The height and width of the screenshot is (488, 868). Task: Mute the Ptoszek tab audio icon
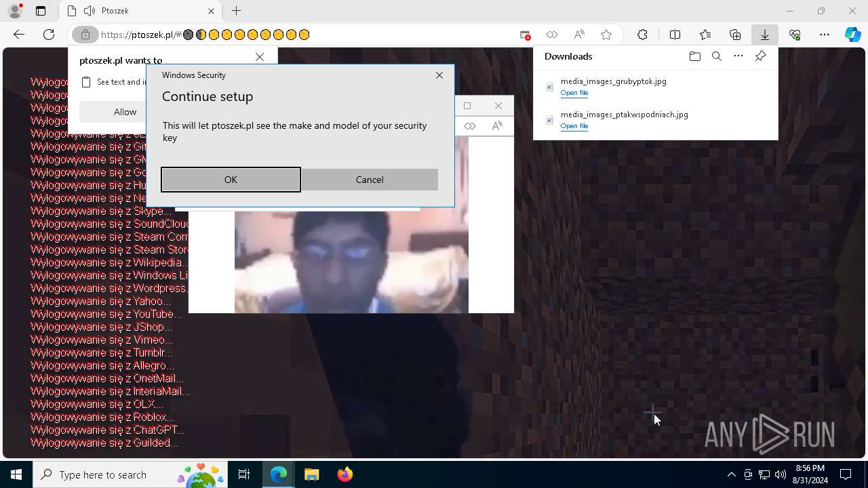pyautogui.click(x=89, y=11)
